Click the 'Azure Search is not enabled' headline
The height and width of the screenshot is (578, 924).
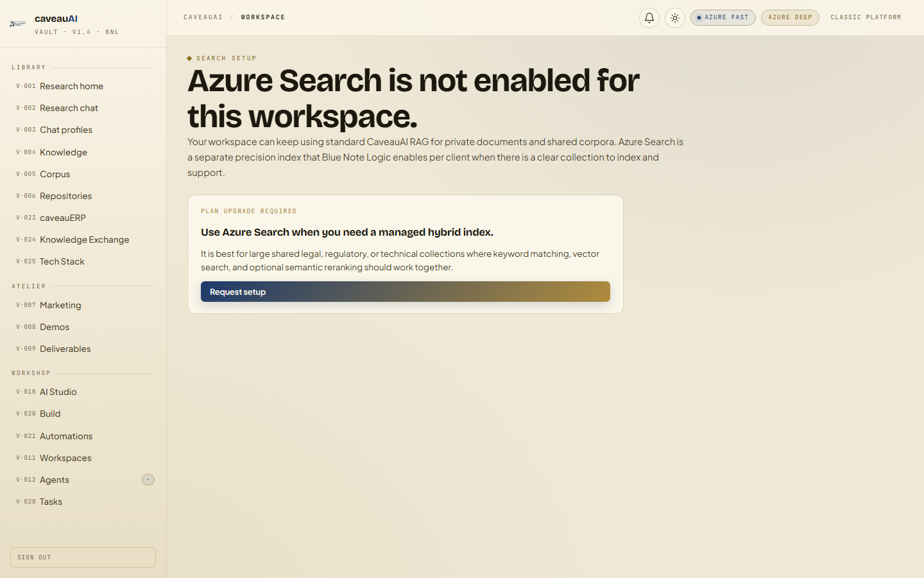413,98
